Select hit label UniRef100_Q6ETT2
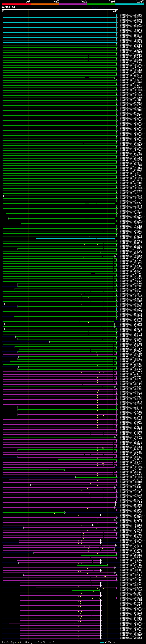146x644 pixels. point(131,223)
